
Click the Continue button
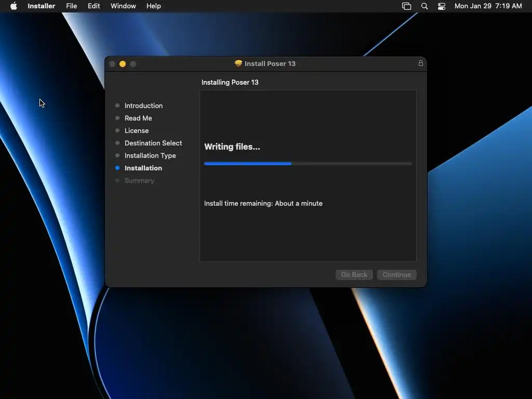(x=396, y=274)
